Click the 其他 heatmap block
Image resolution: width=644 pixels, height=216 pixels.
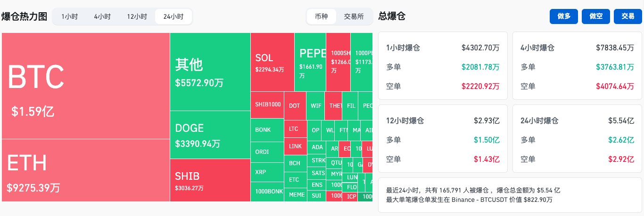tap(210, 72)
